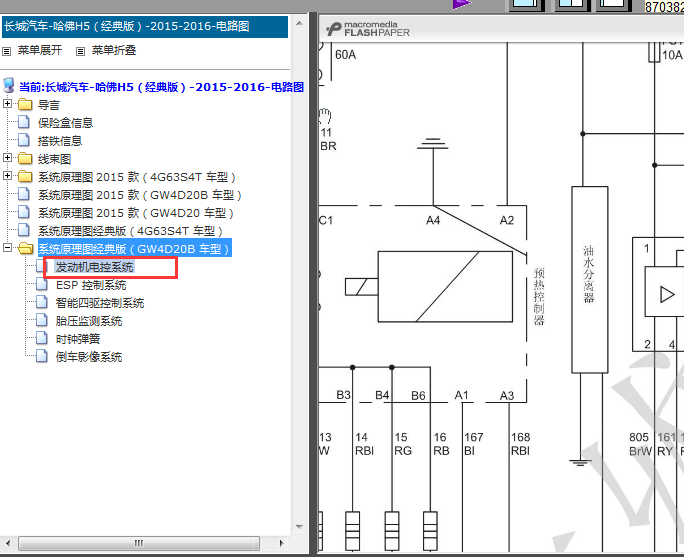This screenshot has width=684, height=557.
Task: Open 系统原理图经典版 (4G63S4T 车型) label
Action: tap(130, 231)
